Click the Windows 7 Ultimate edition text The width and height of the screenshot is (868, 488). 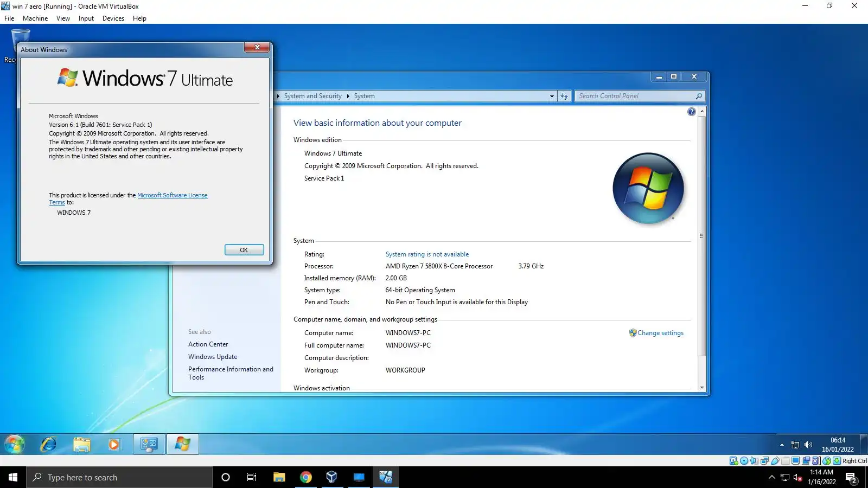click(333, 153)
